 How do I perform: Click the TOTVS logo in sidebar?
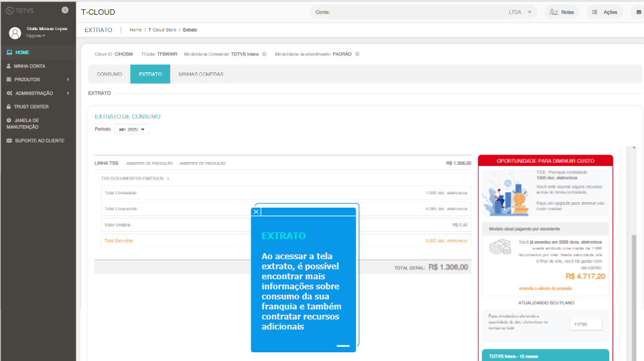pyautogui.click(x=19, y=10)
